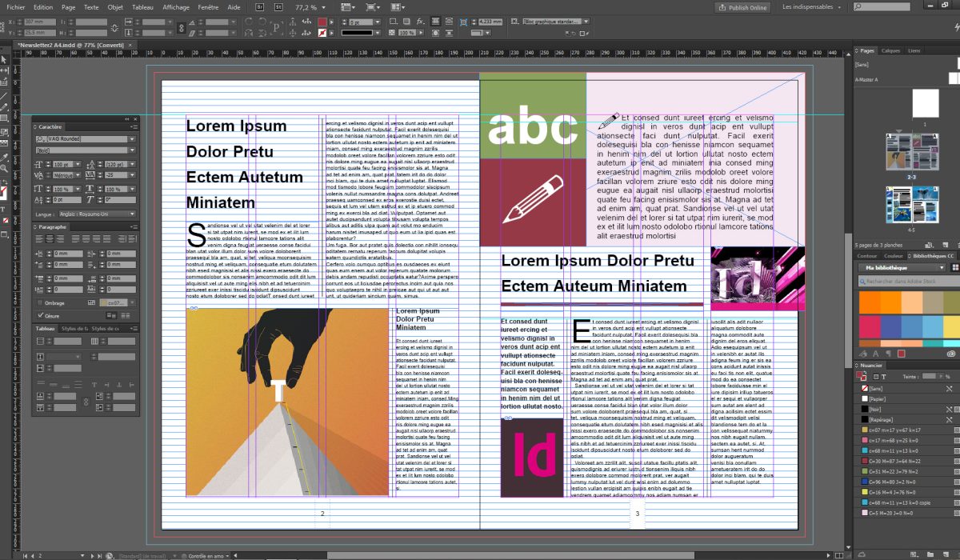
Task: Switch to the Calques tab
Action: pyautogui.click(x=890, y=50)
